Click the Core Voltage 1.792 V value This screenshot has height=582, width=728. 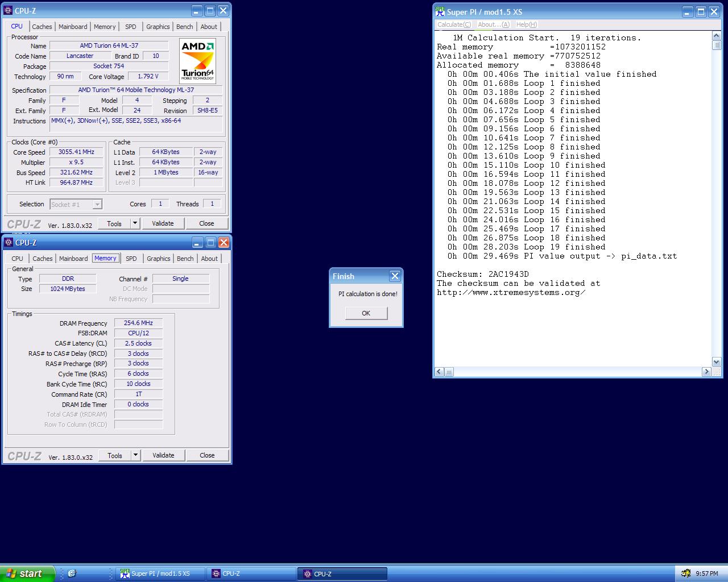tap(148, 76)
